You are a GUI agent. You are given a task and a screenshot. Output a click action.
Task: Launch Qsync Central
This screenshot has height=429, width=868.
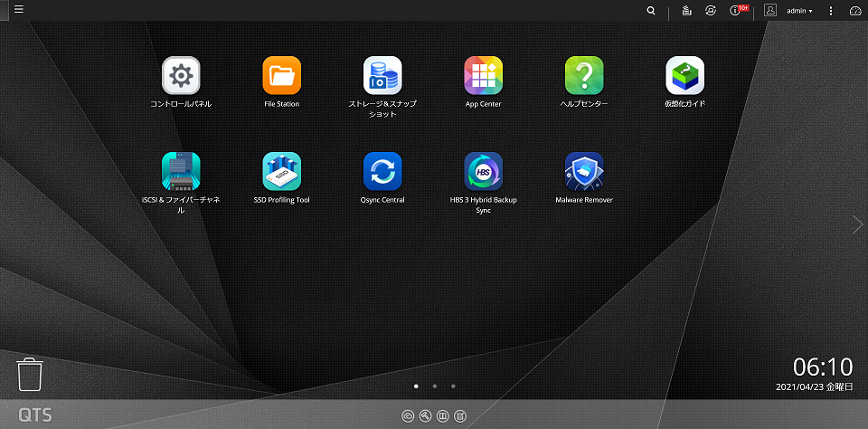(382, 171)
